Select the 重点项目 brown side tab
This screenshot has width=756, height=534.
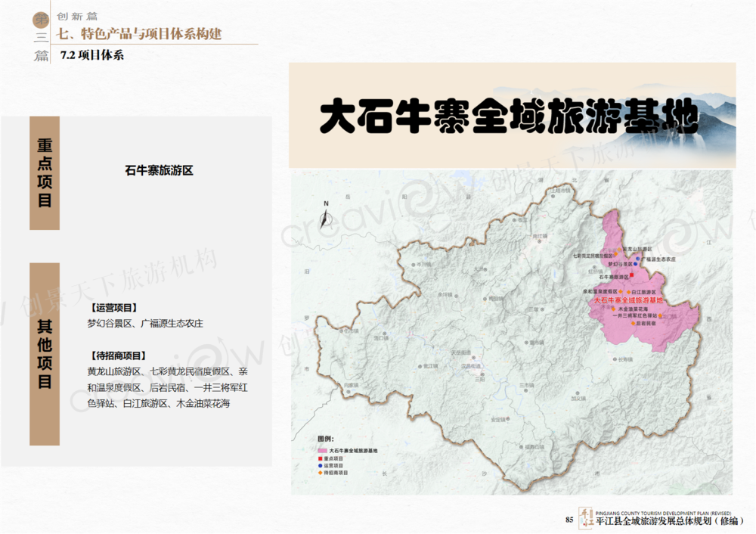pyautogui.click(x=45, y=173)
